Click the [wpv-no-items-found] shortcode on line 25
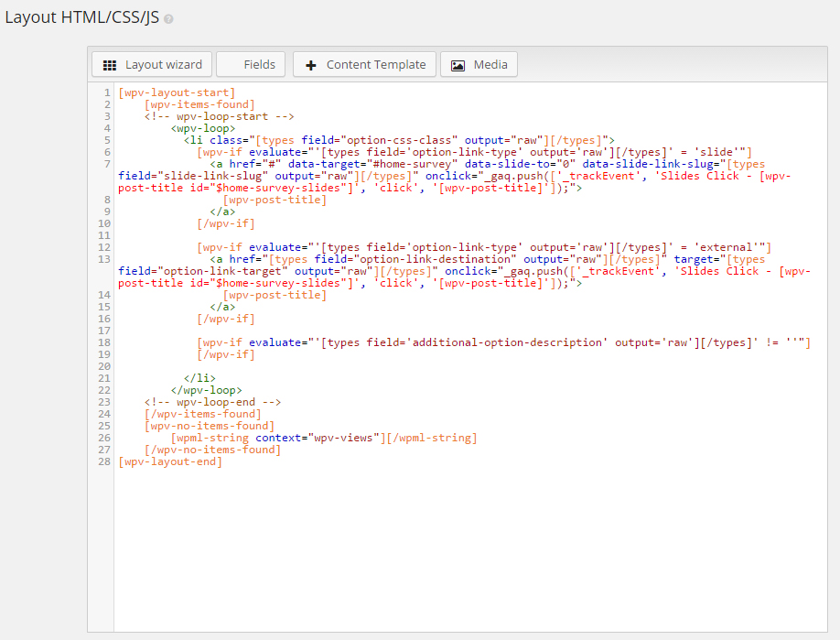 (209, 426)
